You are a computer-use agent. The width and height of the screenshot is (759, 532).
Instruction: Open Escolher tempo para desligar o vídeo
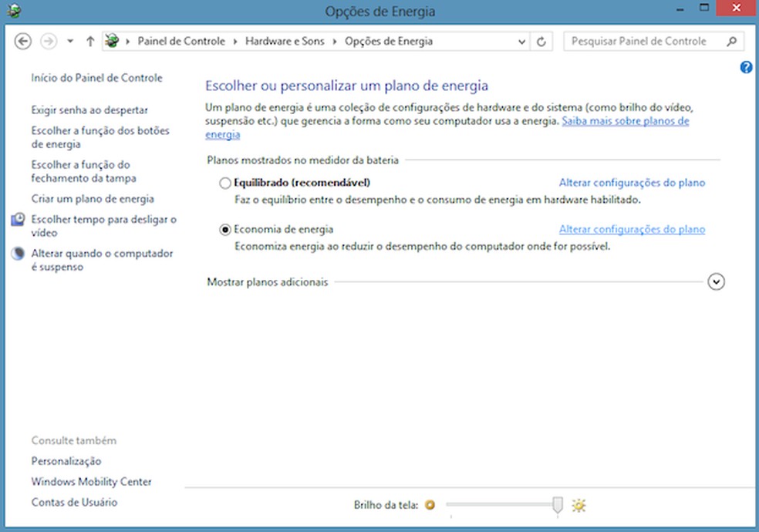click(x=103, y=226)
